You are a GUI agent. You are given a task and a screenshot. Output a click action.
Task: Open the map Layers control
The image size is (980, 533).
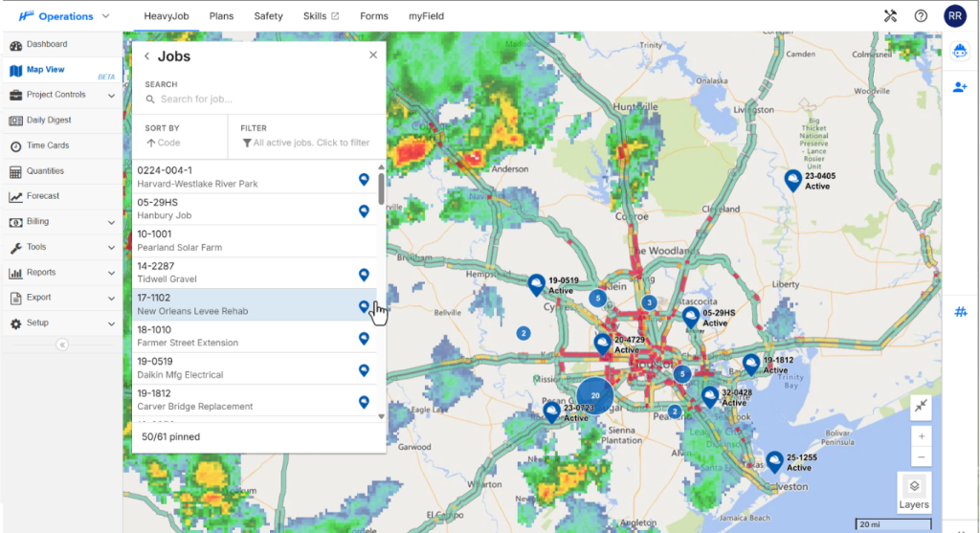point(913,492)
